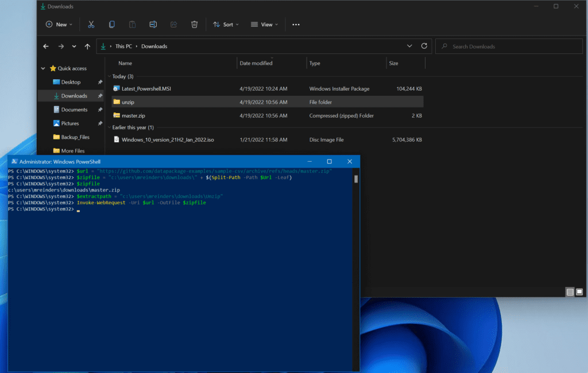Collapse the Today file group

[109, 76]
